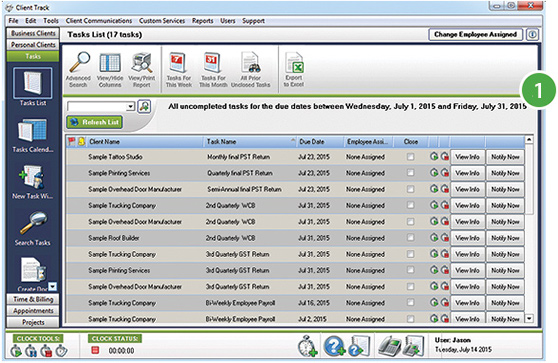Screen dimensions: 558x363
Task: Open the Advanced Search tool
Action: [x=79, y=69]
